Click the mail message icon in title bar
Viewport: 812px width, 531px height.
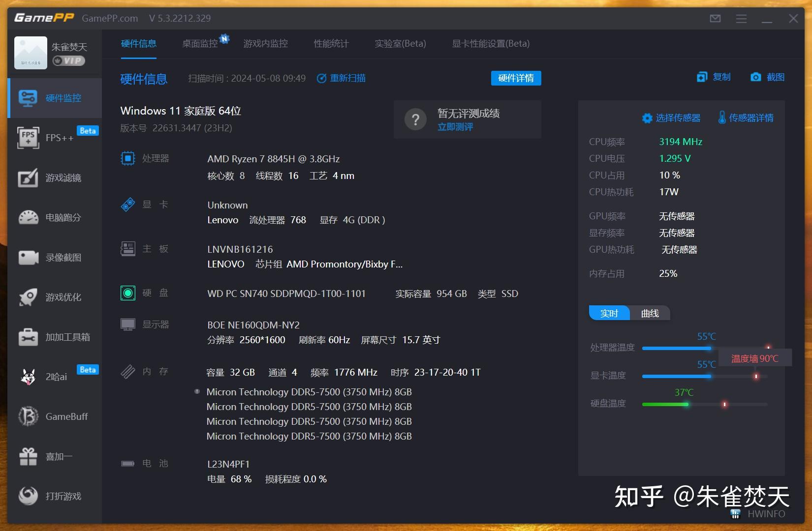coord(715,19)
